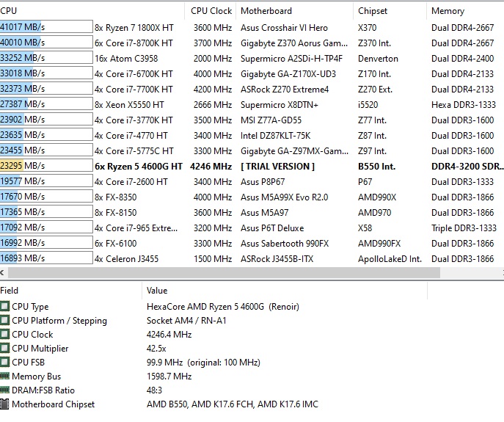Click the CPU Multiplier field icon
Viewport: 504px width, 422px height.
(x=4, y=348)
